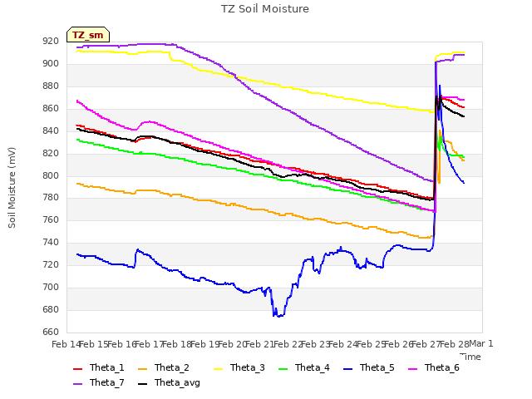The width and height of the screenshot is (532, 399).
Task: Click the 900 y-axis tick label
Action: (x=51, y=64)
